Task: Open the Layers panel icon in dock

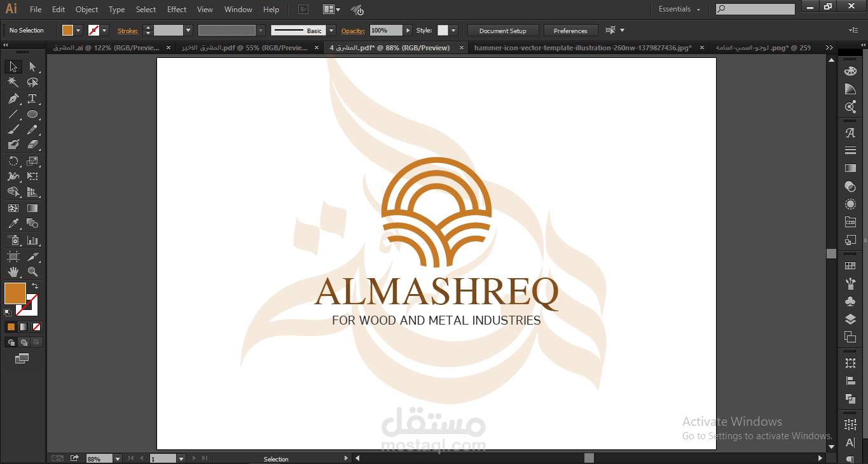Action: [x=850, y=319]
